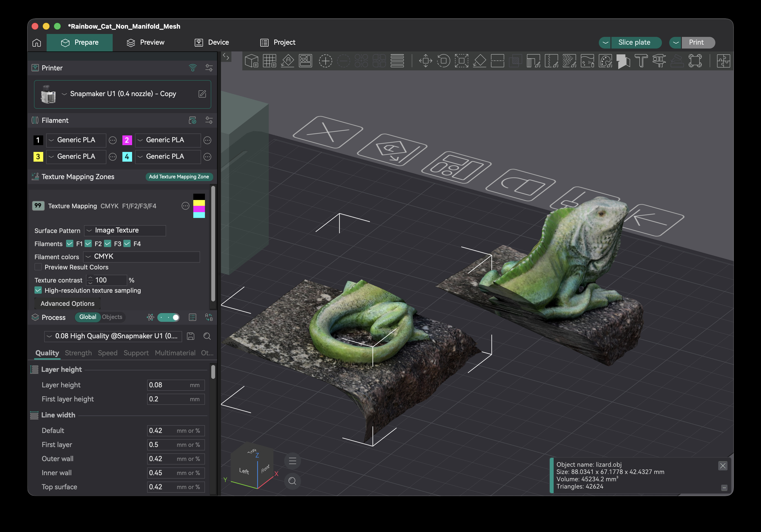Select the Rotate tool

443,61
